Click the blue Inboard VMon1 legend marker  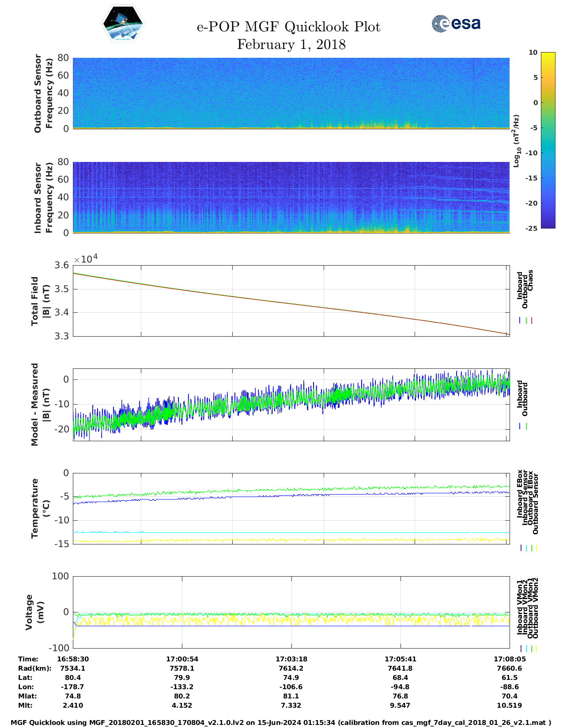click(x=521, y=649)
